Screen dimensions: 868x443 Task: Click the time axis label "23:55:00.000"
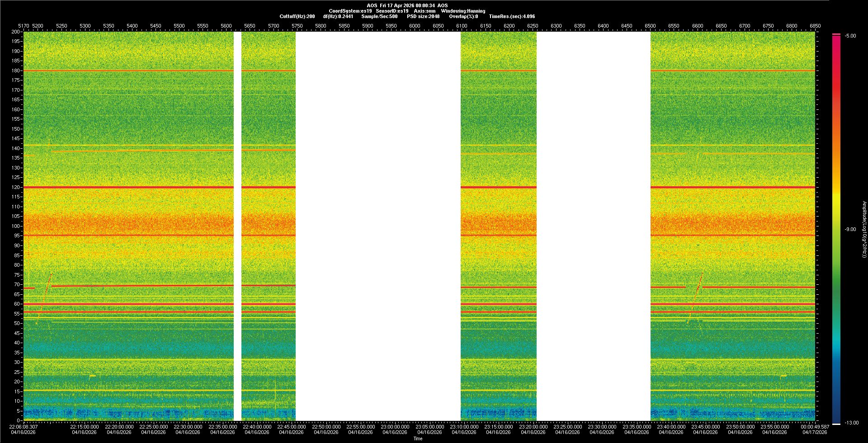point(774,427)
